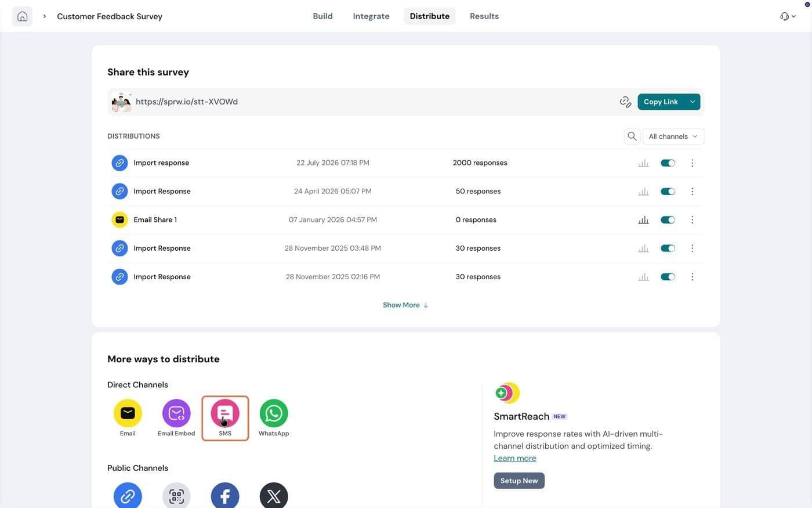The height and width of the screenshot is (508, 812).
Task: Select the WhatsApp channel icon
Action: pyautogui.click(x=274, y=413)
